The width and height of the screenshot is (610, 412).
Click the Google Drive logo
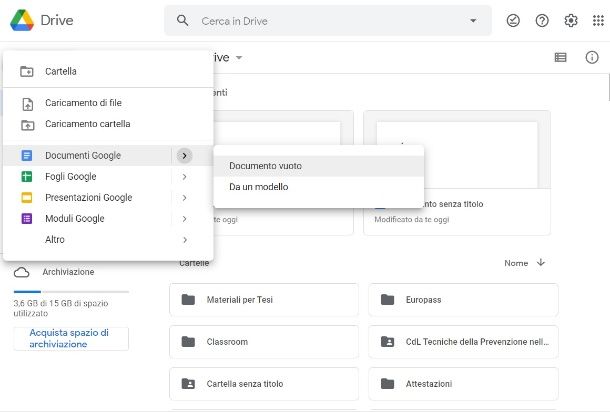22,20
